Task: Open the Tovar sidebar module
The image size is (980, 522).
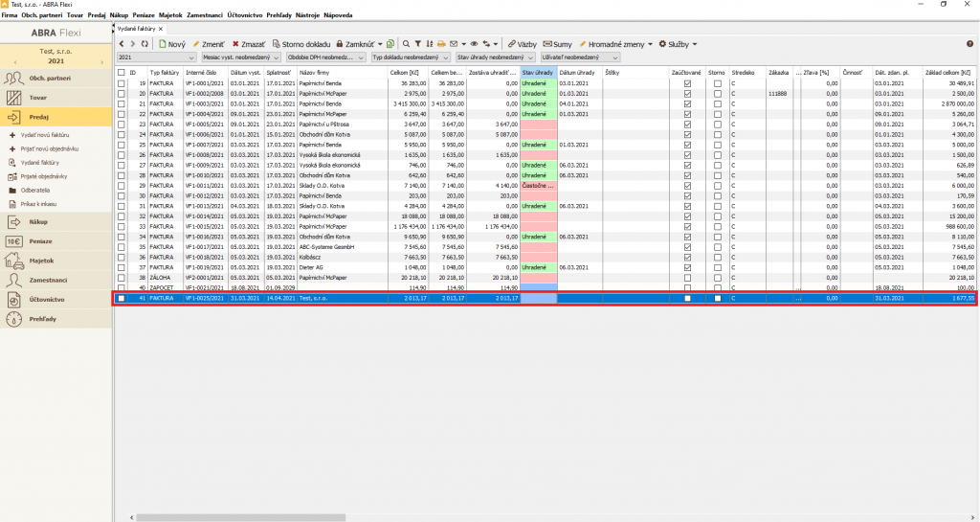Action: [x=56, y=98]
